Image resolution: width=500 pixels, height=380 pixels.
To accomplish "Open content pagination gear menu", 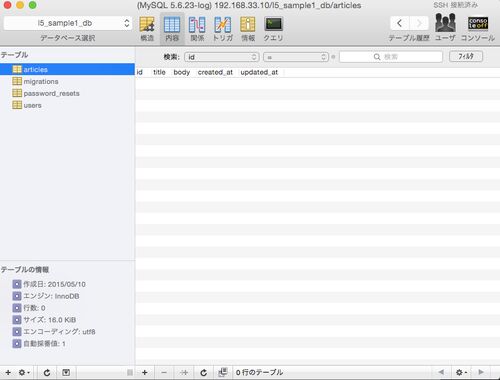I will 461,372.
